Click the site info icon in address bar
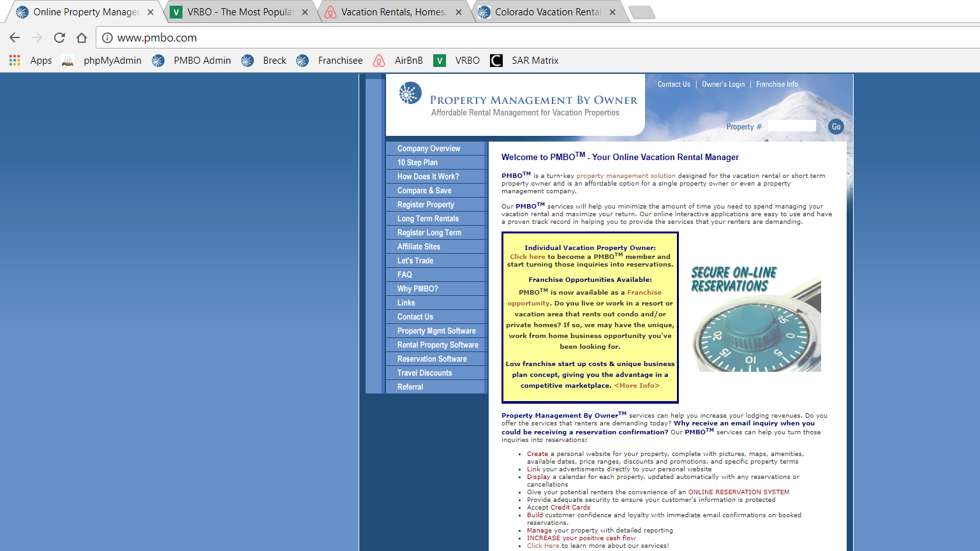The image size is (980, 551). (108, 38)
